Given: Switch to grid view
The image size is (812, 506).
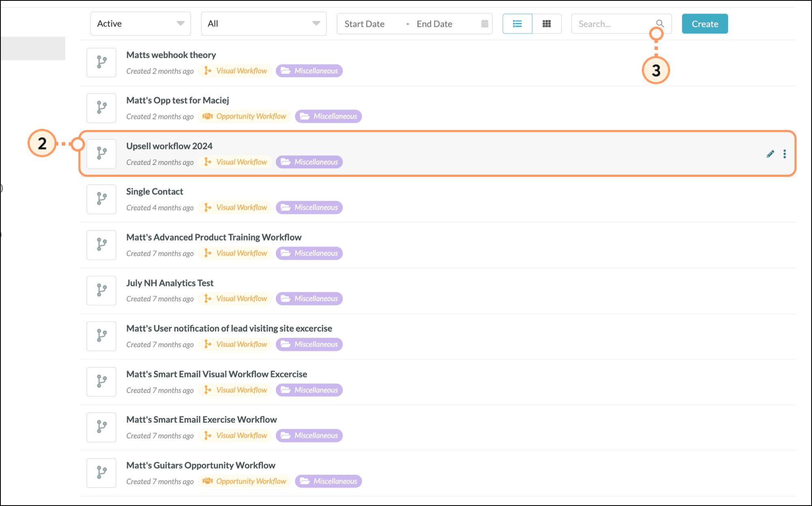Looking at the screenshot, I should coord(547,24).
